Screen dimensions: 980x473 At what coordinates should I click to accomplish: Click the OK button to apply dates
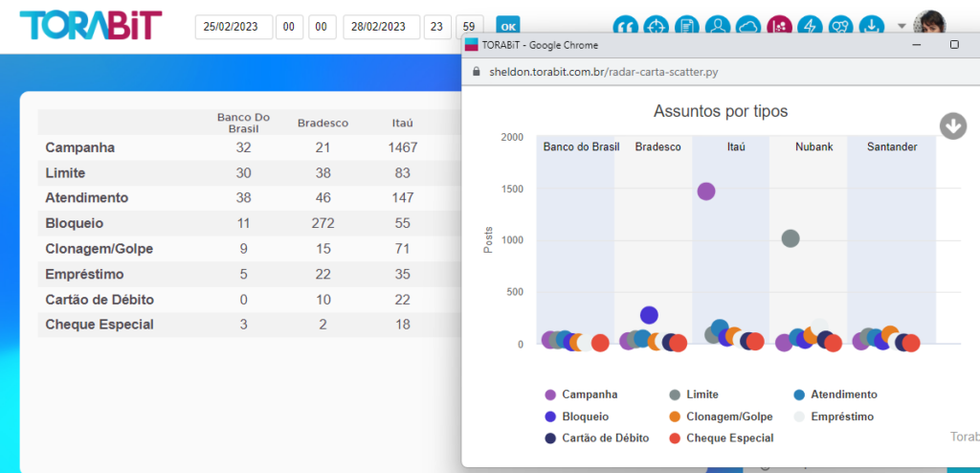click(508, 27)
